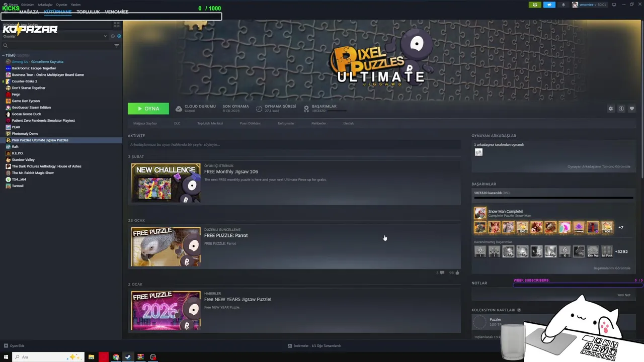The width and height of the screenshot is (644, 362).
Task: Toggle sort by recent activity clock icon
Action: pyautogui.click(x=113, y=36)
